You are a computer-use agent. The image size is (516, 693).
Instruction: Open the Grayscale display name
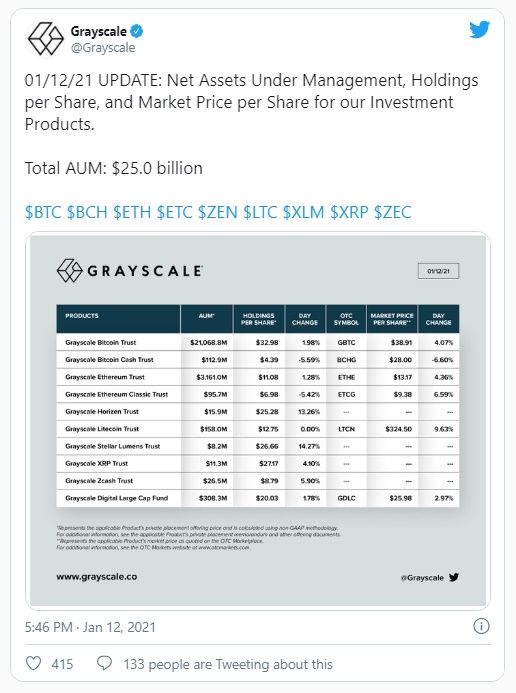99,31
